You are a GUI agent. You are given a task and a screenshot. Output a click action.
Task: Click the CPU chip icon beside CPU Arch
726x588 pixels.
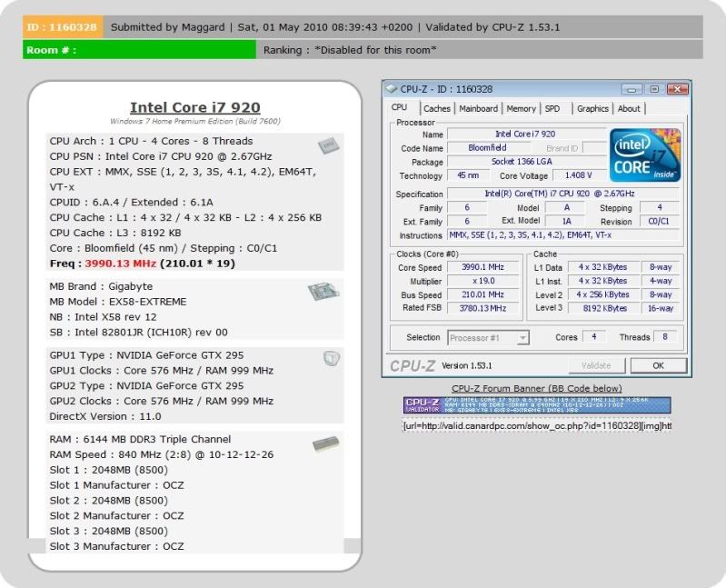[x=329, y=145]
